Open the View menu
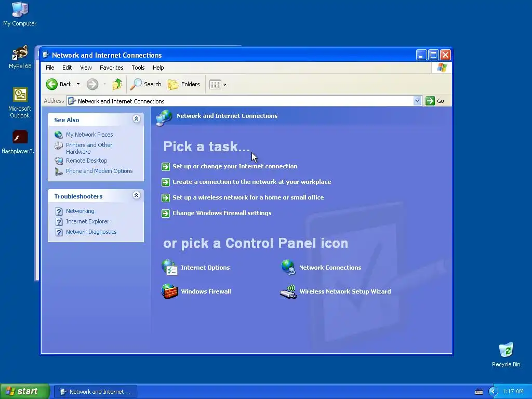Image resolution: width=532 pixels, height=399 pixels. point(86,68)
